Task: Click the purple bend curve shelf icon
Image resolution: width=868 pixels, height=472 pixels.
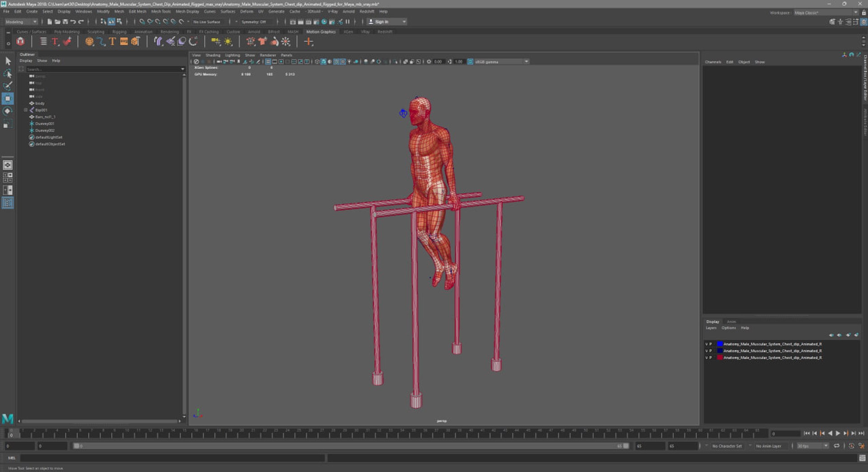Action: pyautogui.click(x=158, y=42)
